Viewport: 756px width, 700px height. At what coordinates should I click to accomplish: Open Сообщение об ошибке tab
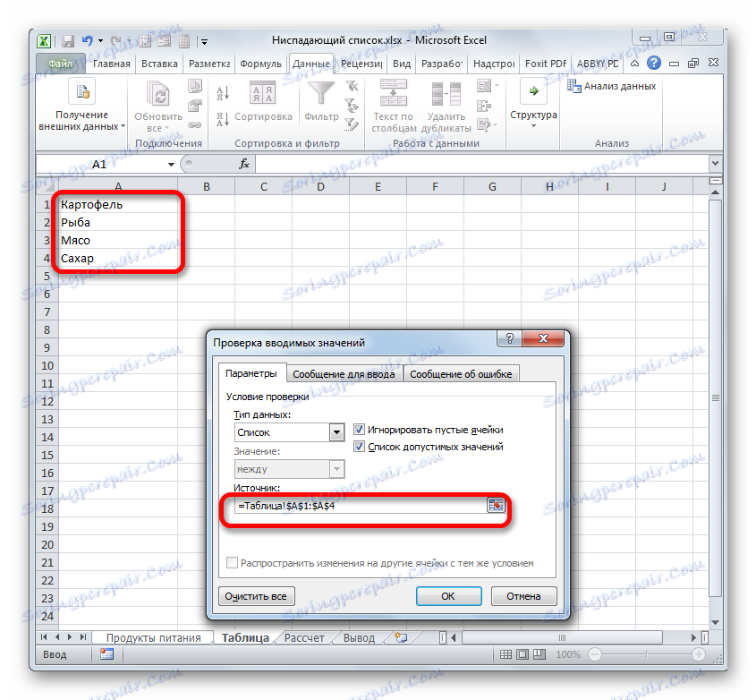point(461,374)
